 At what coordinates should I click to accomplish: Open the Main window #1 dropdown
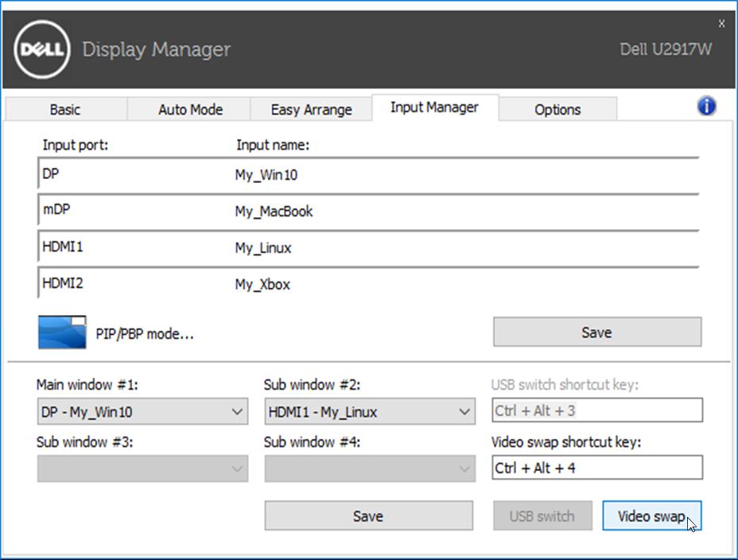[142, 412]
